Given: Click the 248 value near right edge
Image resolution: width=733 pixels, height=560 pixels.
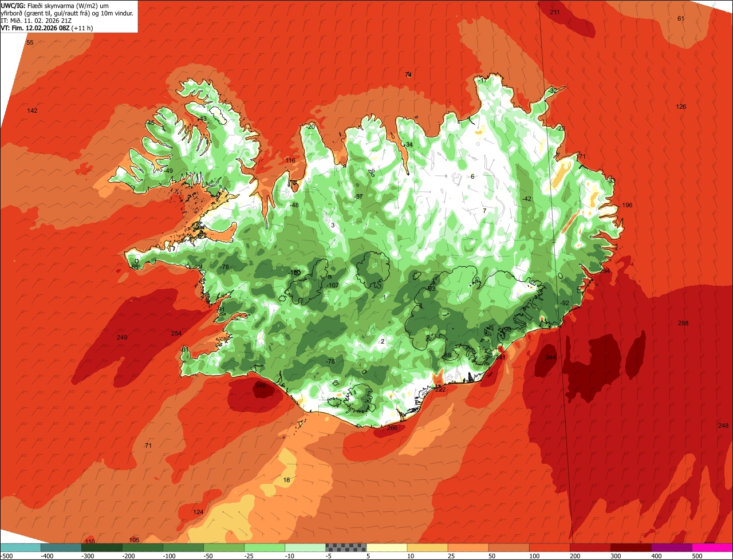Looking at the screenshot, I should tap(723, 425).
